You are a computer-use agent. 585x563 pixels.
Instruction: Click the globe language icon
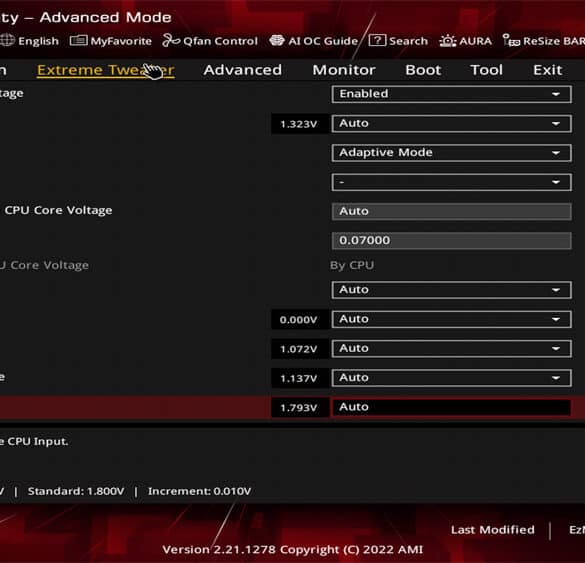click(7, 40)
